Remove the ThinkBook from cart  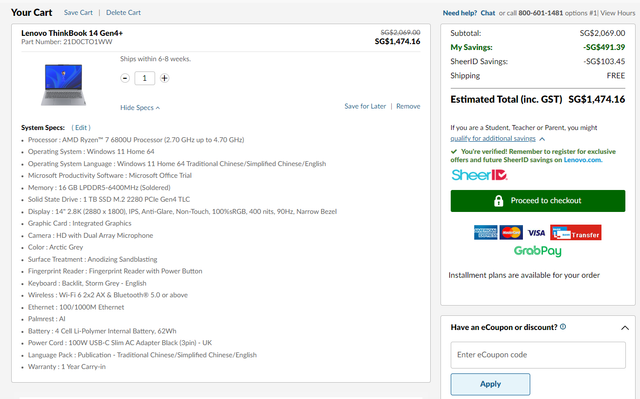coord(408,106)
